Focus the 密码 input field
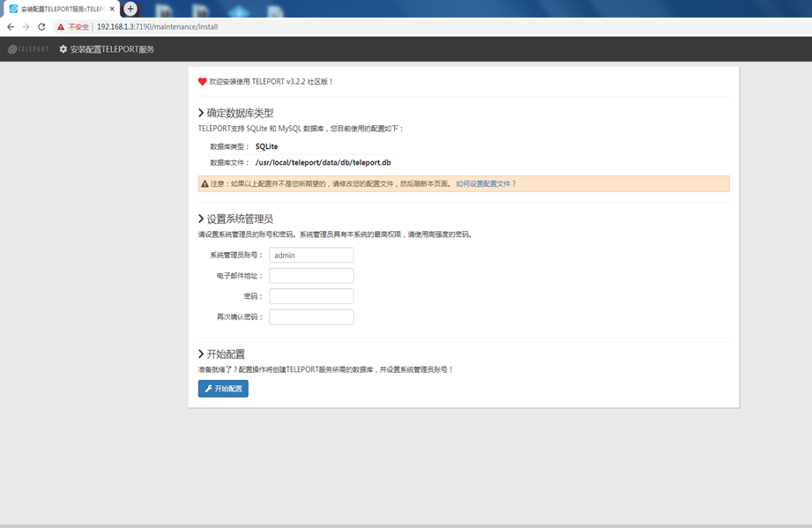Image resolution: width=812 pixels, height=528 pixels. [311, 296]
